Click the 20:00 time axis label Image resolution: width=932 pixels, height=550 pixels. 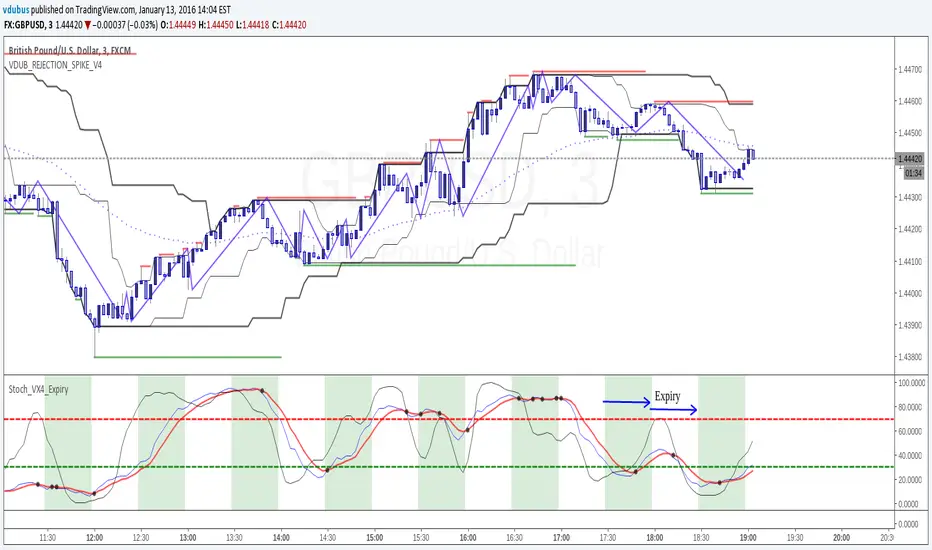[x=841, y=538]
